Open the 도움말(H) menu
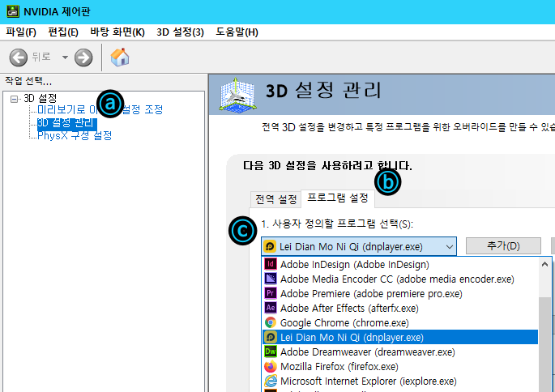This screenshot has height=392, width=555. pos(237,32)
